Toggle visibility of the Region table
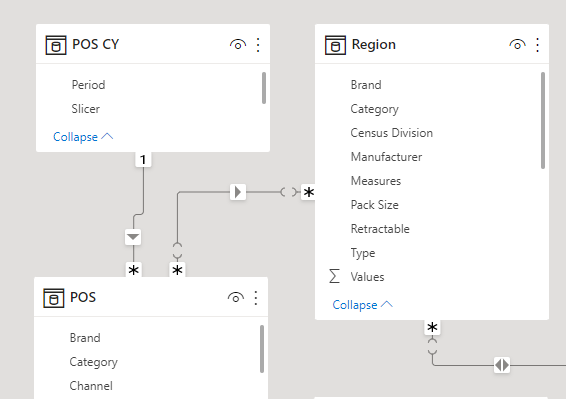 [517, 45]
